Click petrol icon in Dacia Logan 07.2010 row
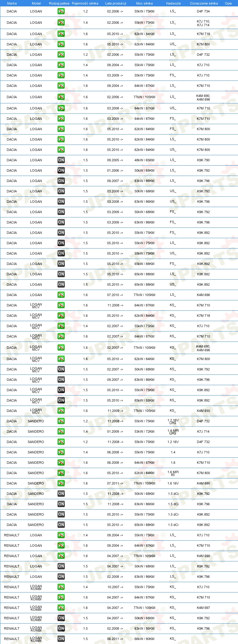This screenshot has width=238, height=644. coord(61,295)
